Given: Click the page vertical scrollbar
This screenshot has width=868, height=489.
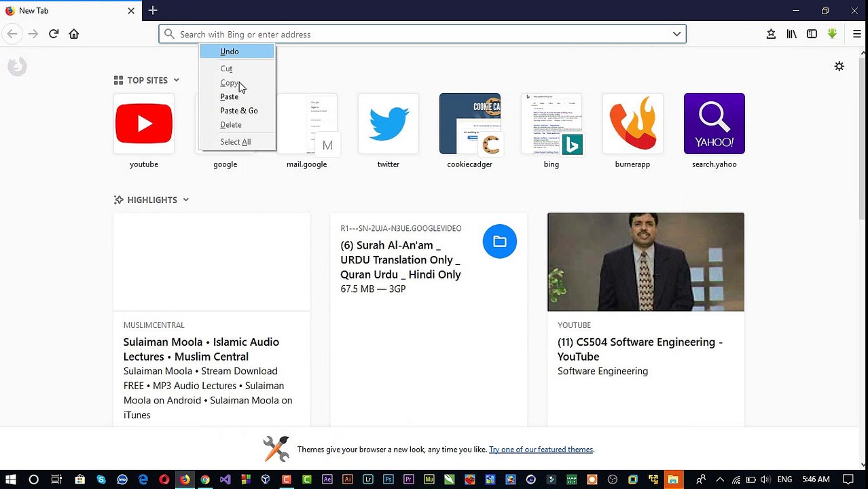Looking at the screenshot, I should tap(863, 139).
